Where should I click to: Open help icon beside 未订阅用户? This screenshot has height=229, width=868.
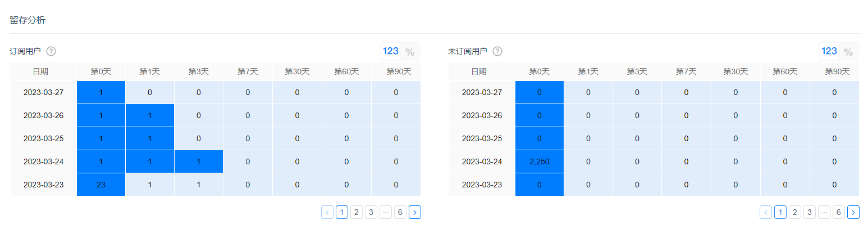(x=497, y=51)
